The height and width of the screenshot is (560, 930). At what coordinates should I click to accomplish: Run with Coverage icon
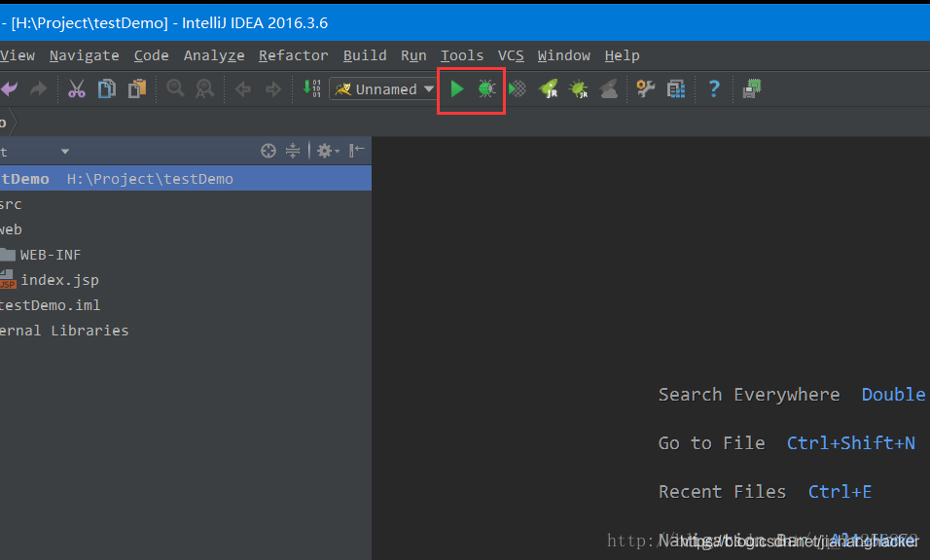(x=518, y=88)
